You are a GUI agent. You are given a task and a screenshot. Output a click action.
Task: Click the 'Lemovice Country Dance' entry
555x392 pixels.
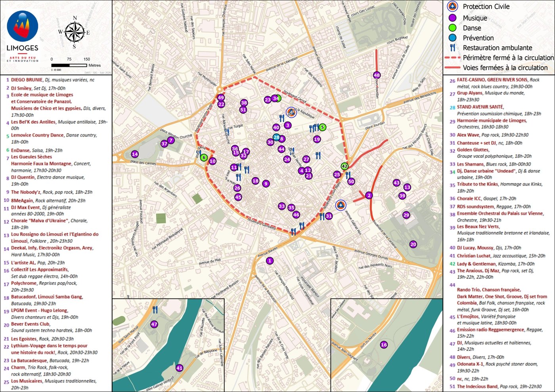pyautogui.click(x=54, y=138)
